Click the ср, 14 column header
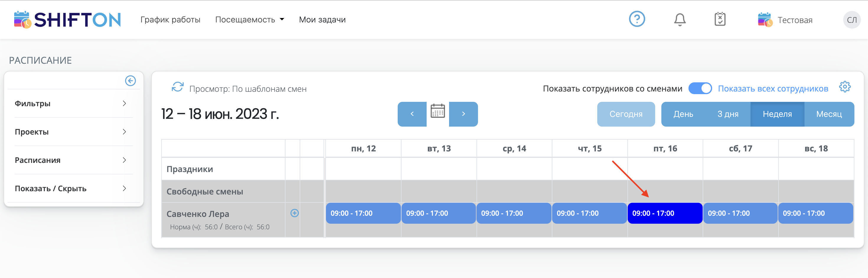The image size is (868, 278). (x=514, y=148)
